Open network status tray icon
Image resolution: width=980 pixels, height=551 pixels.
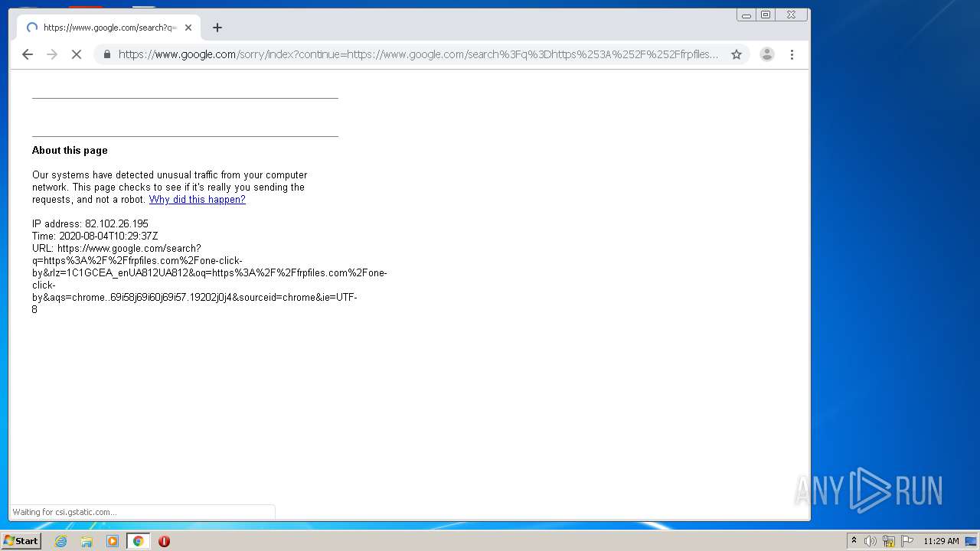point(889,541)
